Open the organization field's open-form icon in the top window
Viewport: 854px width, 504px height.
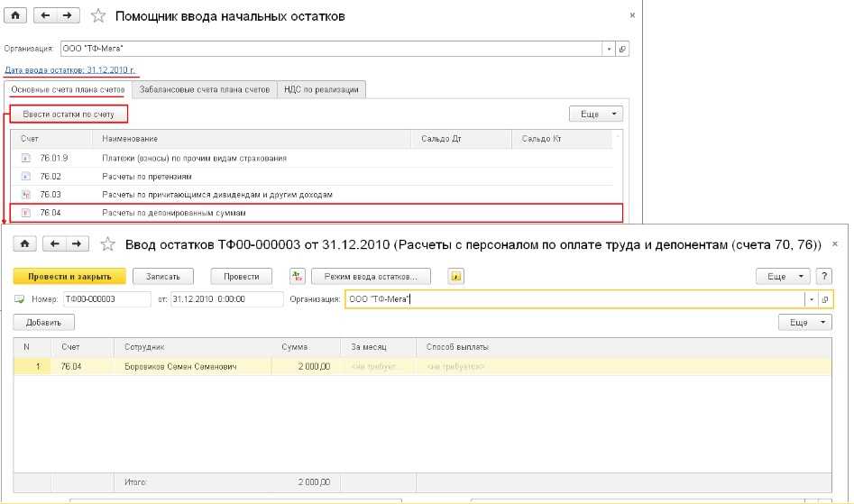(x=623, y=49)
